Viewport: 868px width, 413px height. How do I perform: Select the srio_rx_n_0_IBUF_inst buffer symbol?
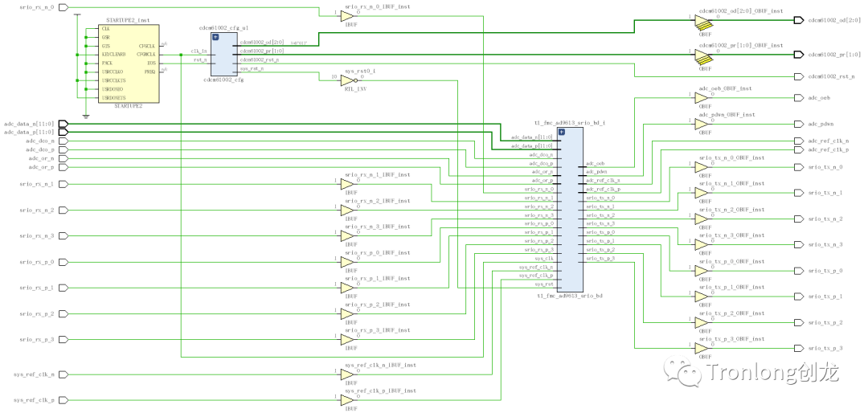(x=346, y=16)
